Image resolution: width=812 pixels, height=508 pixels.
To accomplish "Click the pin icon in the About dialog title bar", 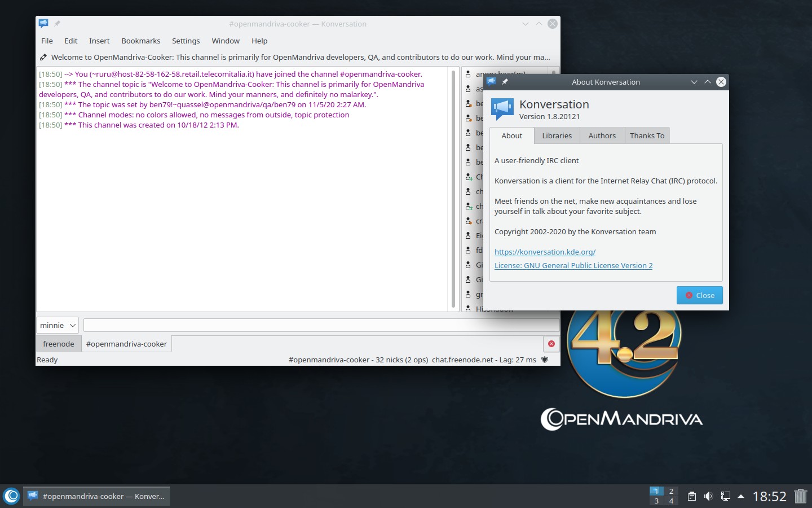I will (x=505, y=82).
